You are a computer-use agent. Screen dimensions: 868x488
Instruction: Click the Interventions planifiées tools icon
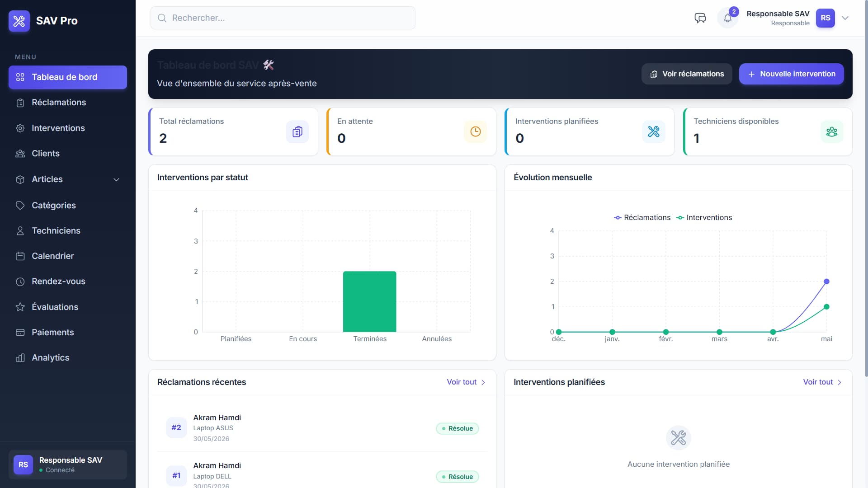[x=653, y=131]
